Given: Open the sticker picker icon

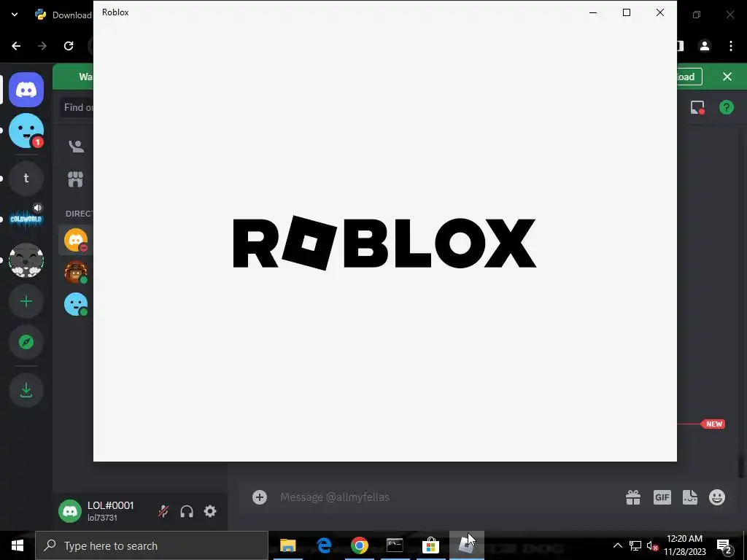Looking at the screenshot, I should click(x=690, y=497).
